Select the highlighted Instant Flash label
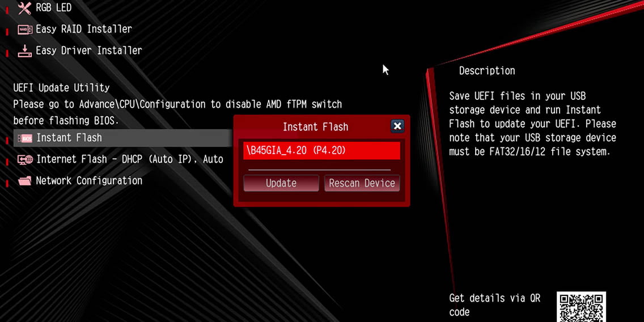This screenshot has width=644, height=322. coord(69,138)
